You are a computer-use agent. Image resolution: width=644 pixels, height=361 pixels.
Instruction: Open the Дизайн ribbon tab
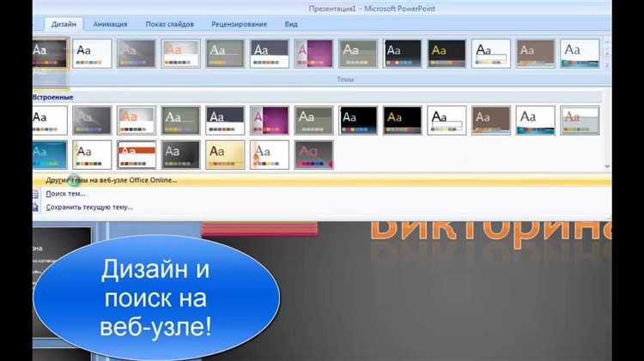click(64, 24)
